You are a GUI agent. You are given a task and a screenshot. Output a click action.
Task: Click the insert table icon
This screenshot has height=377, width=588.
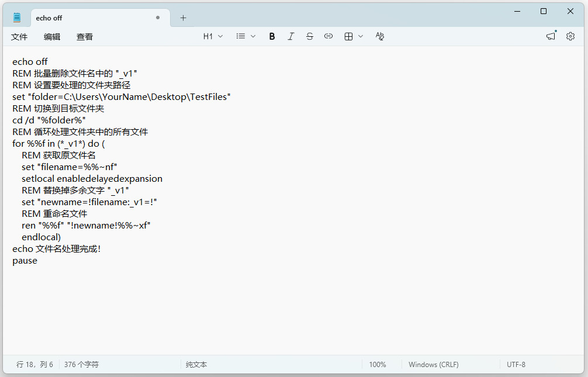(x=348, y=36)
